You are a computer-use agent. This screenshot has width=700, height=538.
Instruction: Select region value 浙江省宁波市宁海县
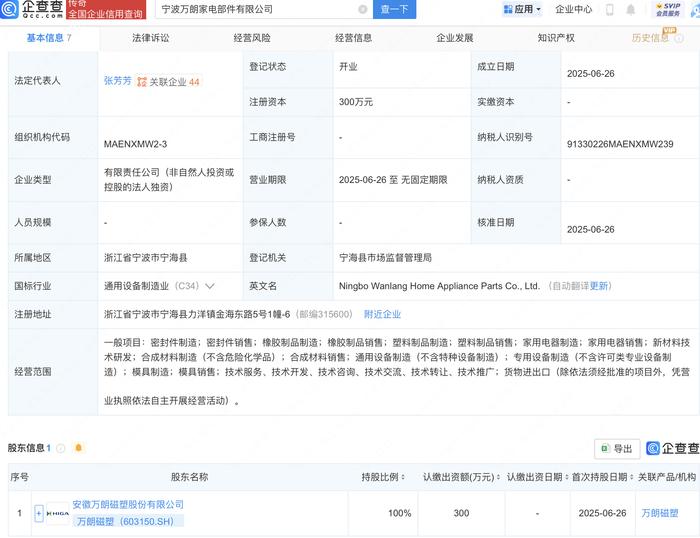[146, 258]
